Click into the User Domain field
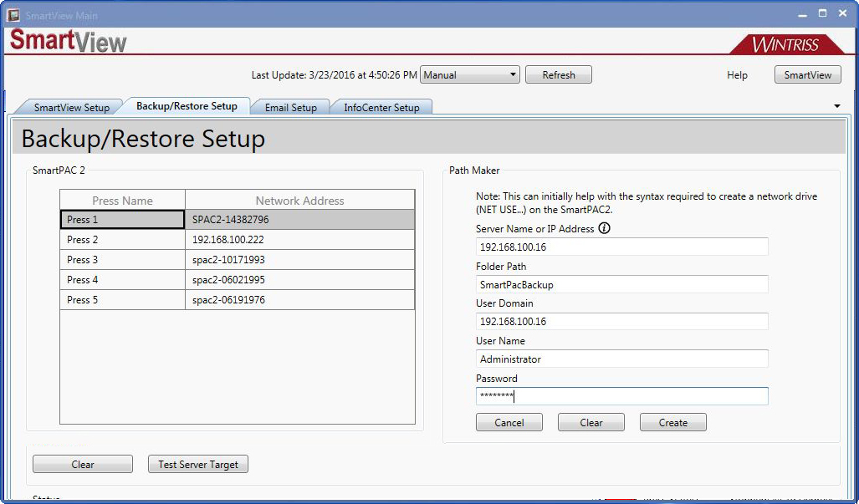The height and width of the screenshot is (504, 859). coord(621,321)
